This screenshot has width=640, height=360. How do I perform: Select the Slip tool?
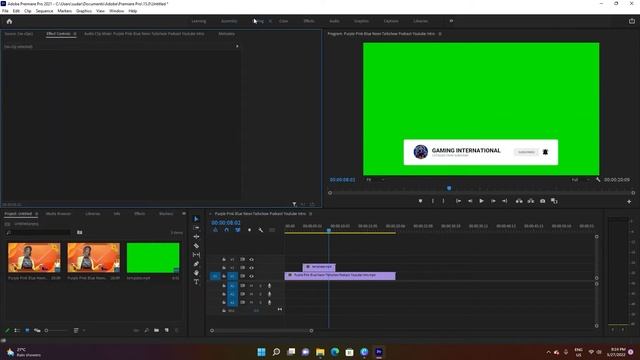pos(196,255)
